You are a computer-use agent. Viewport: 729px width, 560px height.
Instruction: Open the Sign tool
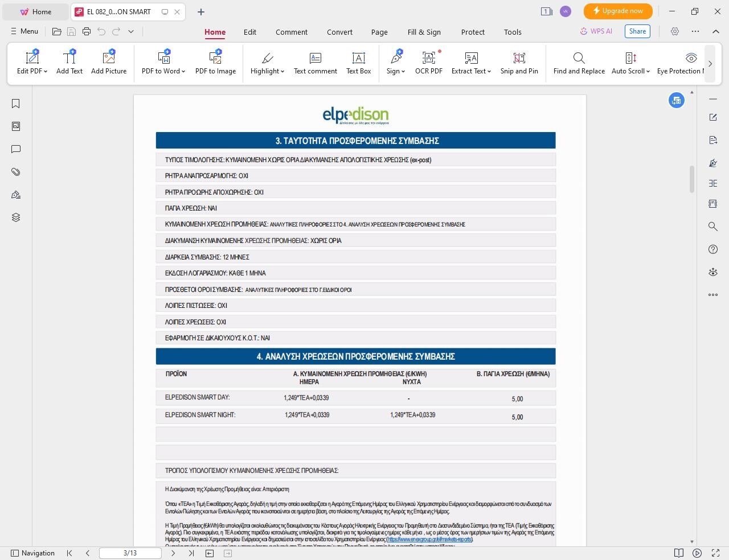click(396, 62)
